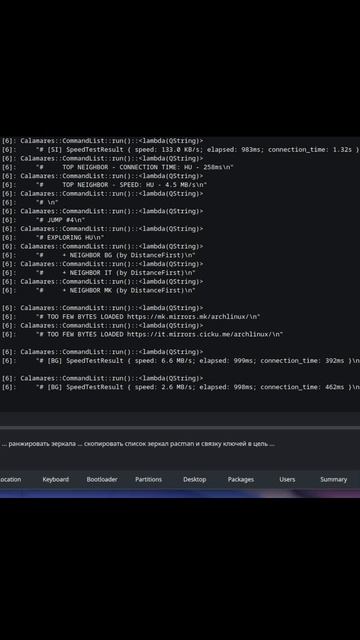Viewport: 360px width, 640px height.
Task: Select the NEIGHBOR MK (by DistanceFirst) line
Action: (98, 290)
